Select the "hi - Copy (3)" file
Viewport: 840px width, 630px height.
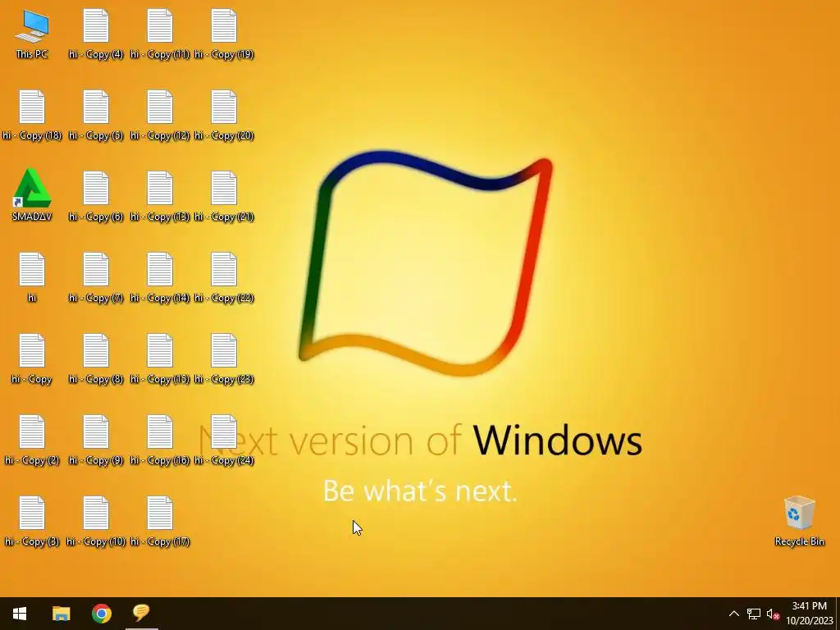click(x=32, y=522)
